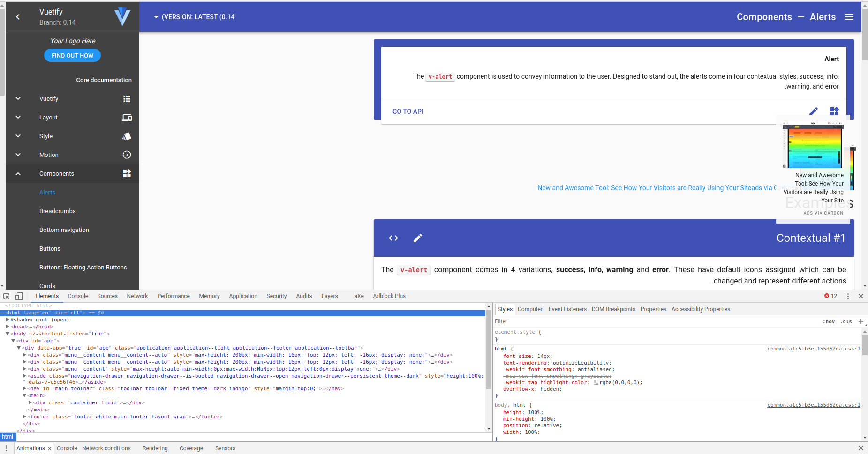Switch to the Computed tab in DevTools
Viewport: 868px width, 454px height.
point(530,309)
